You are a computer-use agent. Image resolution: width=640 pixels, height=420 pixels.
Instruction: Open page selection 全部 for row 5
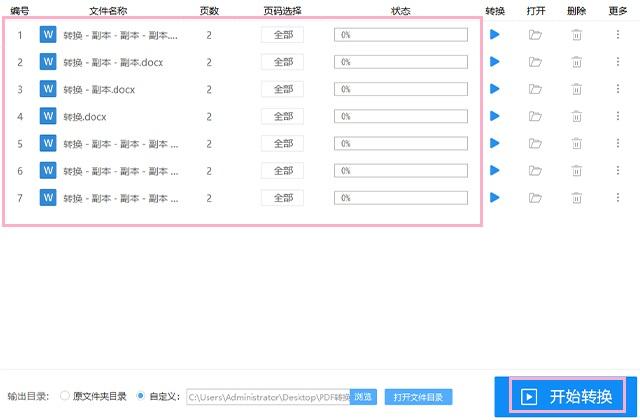(x=283, y=143)
